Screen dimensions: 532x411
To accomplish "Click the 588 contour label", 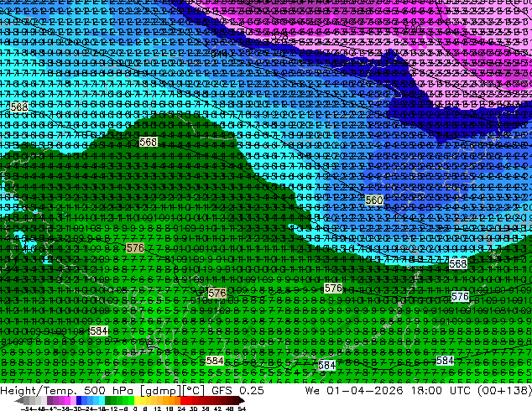I will coord(19,107).
